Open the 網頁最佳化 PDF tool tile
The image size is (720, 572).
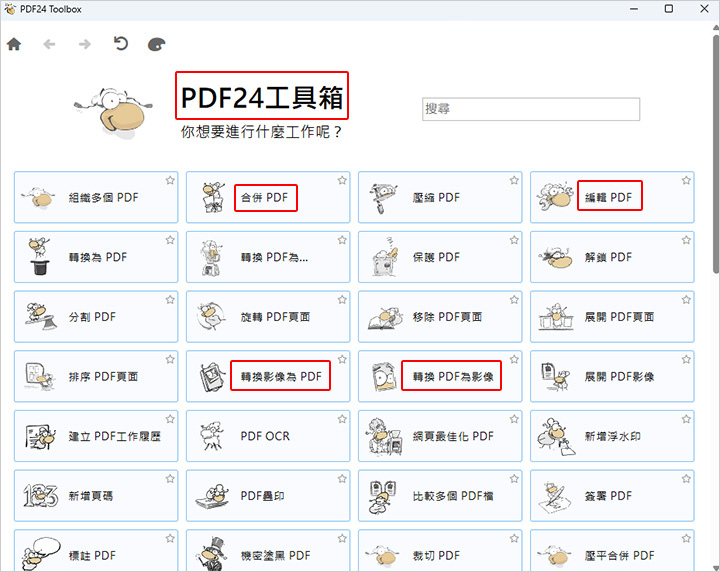click(440, 436)
